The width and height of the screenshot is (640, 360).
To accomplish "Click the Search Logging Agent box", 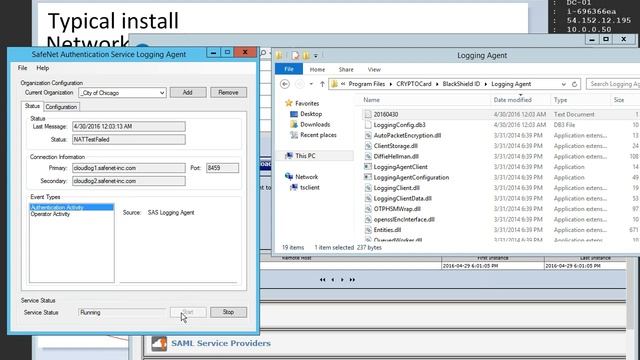I will (x=613, y=84).
